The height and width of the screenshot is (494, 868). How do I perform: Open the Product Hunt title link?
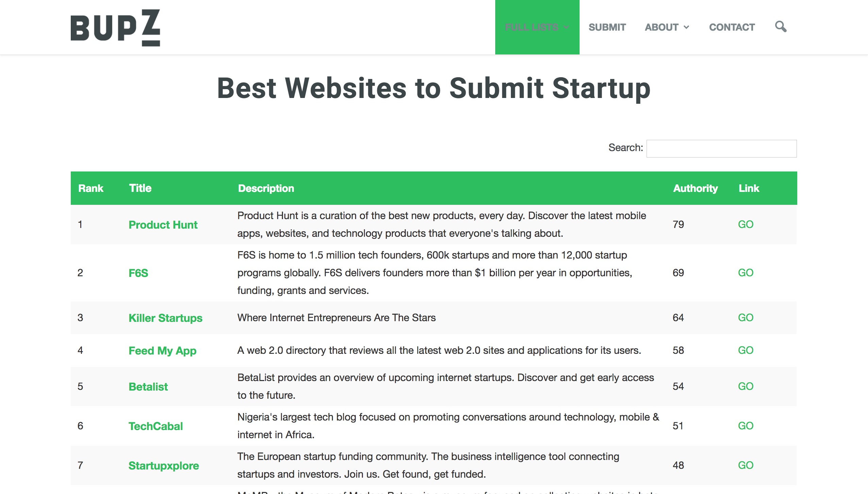163,225
